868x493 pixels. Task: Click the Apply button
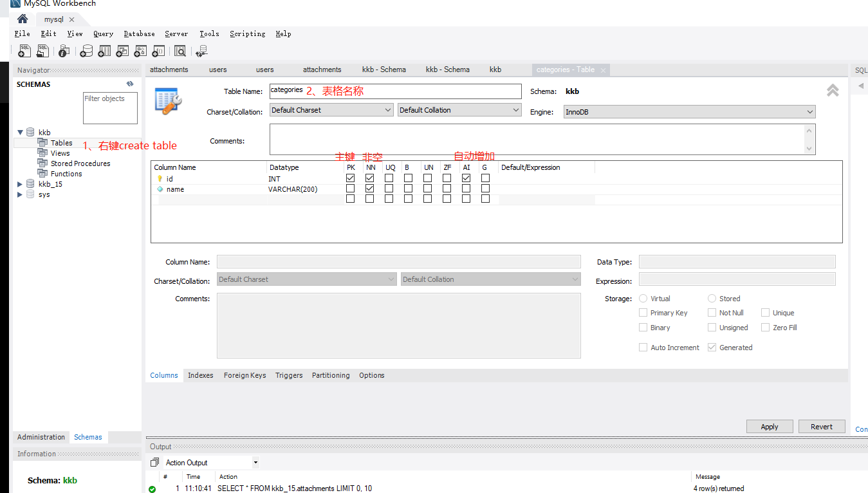[x=770, y=427]
